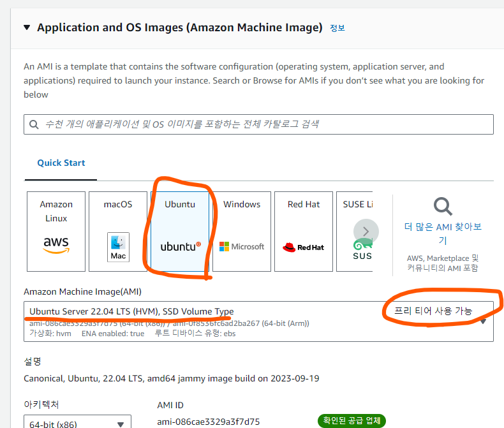The image size is (504, 428).
Task: Switch to the Quick Start tab
Action: point(61,163)
